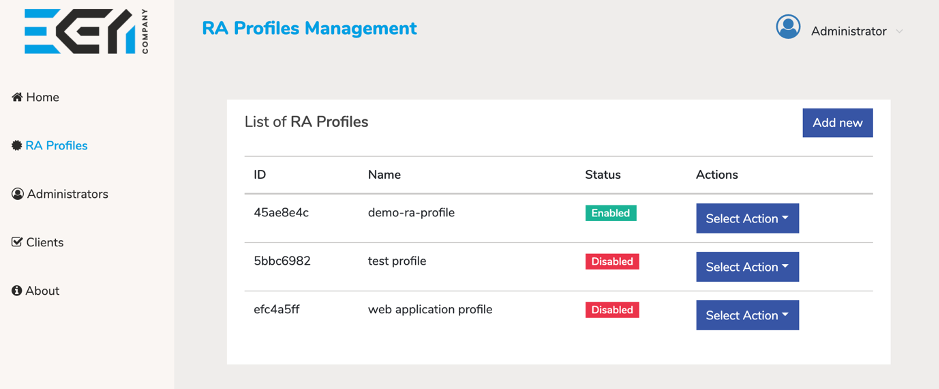Click the Status column header
Screen dimensions: 939x389
pos(603,175)
